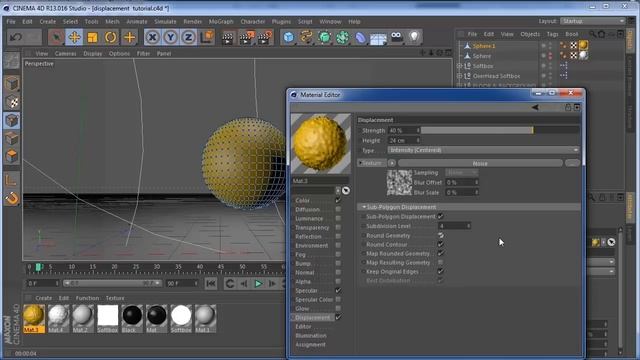
Task: Expand the Softbox object tree
Action: coord(460,66)
